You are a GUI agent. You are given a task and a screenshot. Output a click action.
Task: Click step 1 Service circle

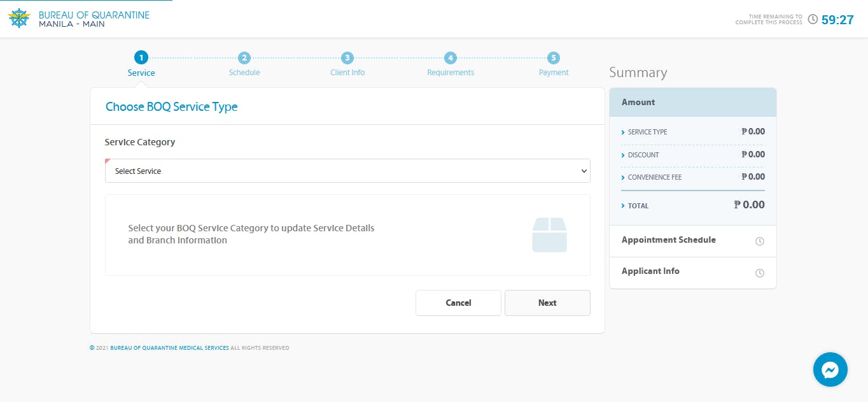141,58
